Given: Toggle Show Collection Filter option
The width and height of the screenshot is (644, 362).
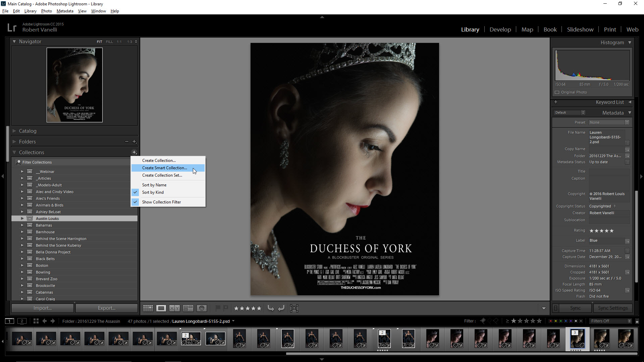Looking at the screenshot, I should pyautogui.click(x=161, y=202).
